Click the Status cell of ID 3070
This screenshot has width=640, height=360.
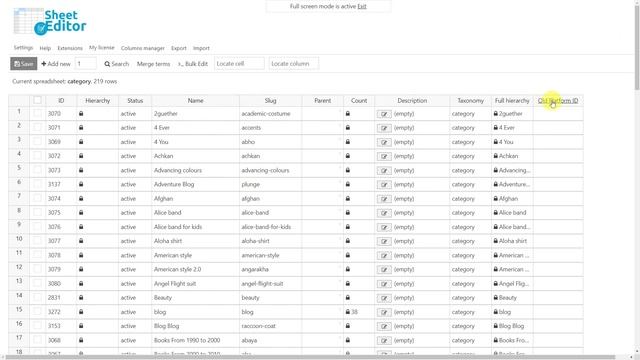[135, 113]
